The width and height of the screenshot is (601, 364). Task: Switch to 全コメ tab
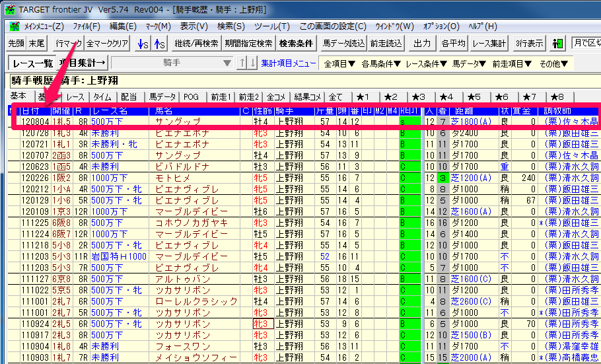pyautogui.click(x=276, y=97)
